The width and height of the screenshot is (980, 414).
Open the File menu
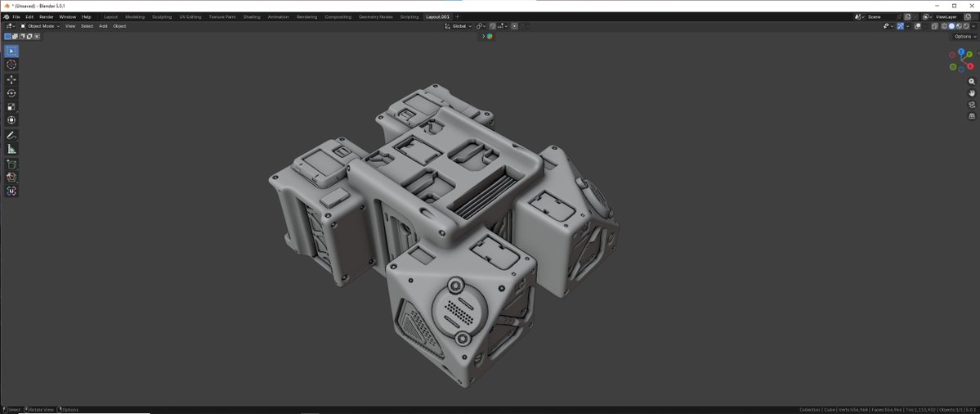pyautogui.click(x=16, y=16)
